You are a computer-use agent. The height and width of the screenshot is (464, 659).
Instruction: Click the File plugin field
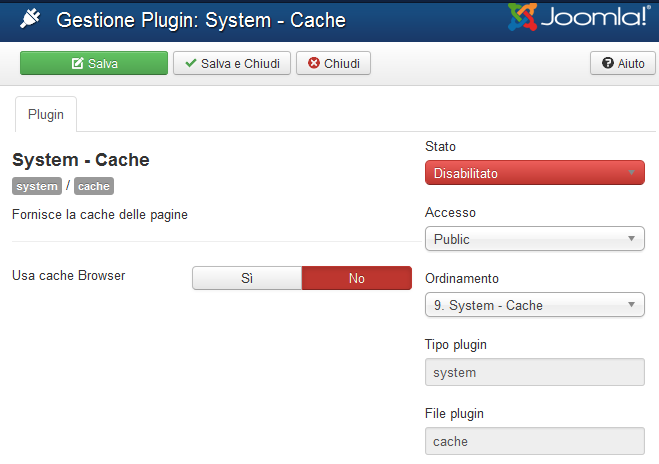[x=535, y=441]
